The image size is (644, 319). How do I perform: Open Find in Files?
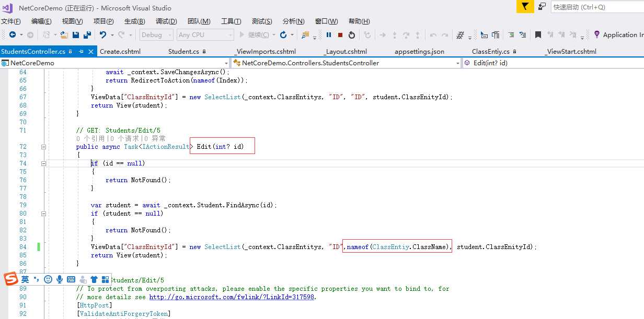[305, 35]
